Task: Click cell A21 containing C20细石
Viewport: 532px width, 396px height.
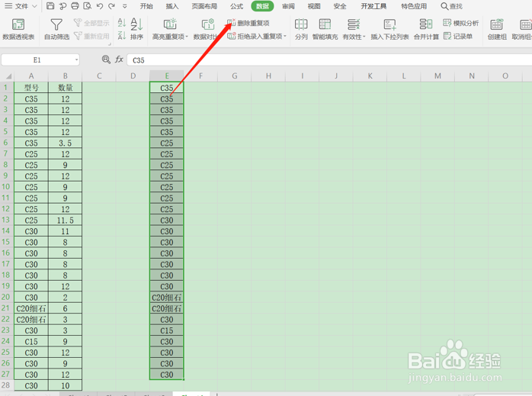Action: pyautogui.click(x=31, y=308)
